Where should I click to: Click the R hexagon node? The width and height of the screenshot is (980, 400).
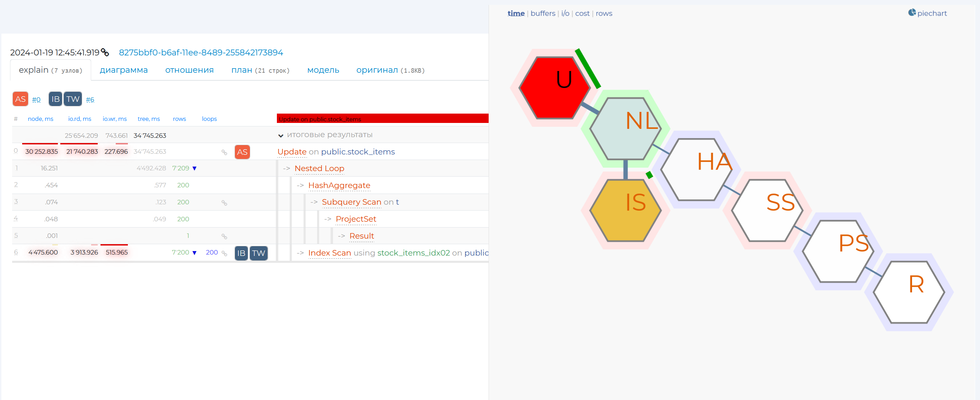(909, 292)
